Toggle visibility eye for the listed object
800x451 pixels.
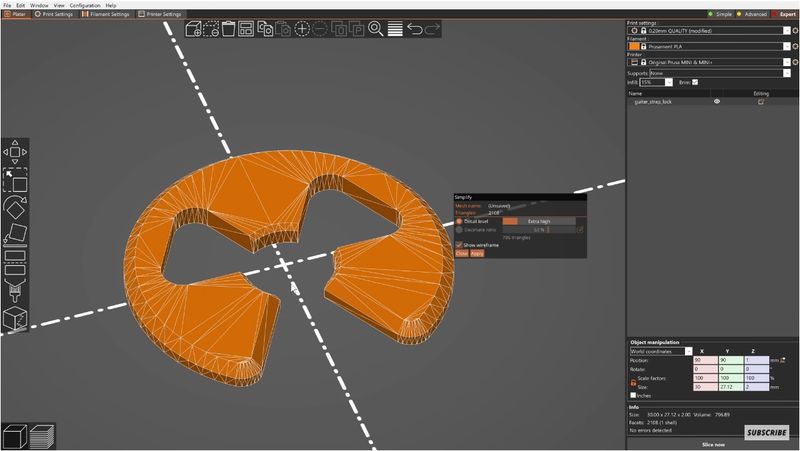click(717, 102)
